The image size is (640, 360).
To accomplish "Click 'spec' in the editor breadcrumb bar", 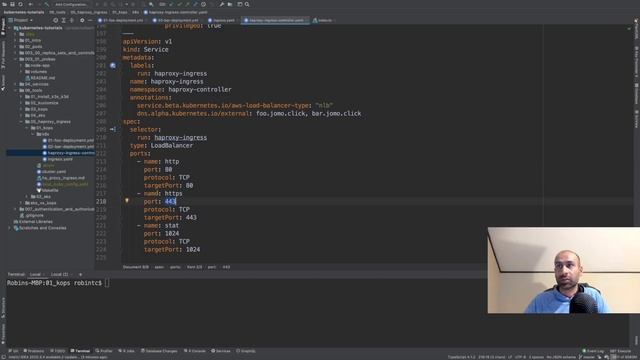I will [159, 267].
